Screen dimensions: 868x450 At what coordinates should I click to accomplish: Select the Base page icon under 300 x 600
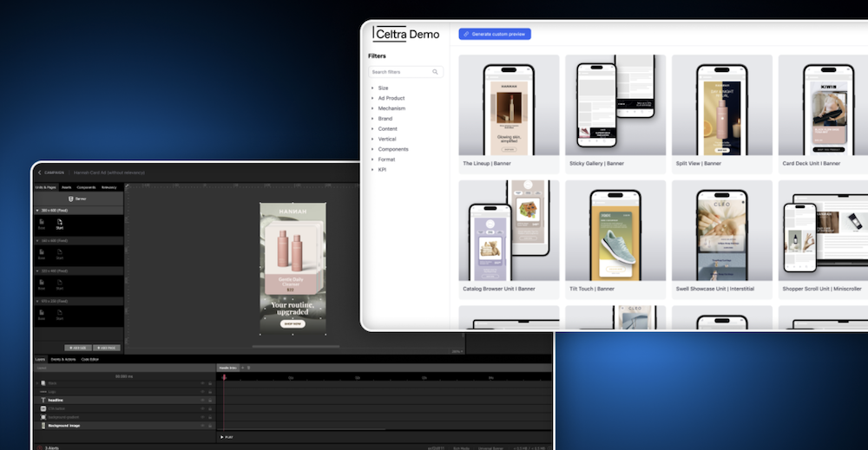pyautogui.click(x=42, y=224)
